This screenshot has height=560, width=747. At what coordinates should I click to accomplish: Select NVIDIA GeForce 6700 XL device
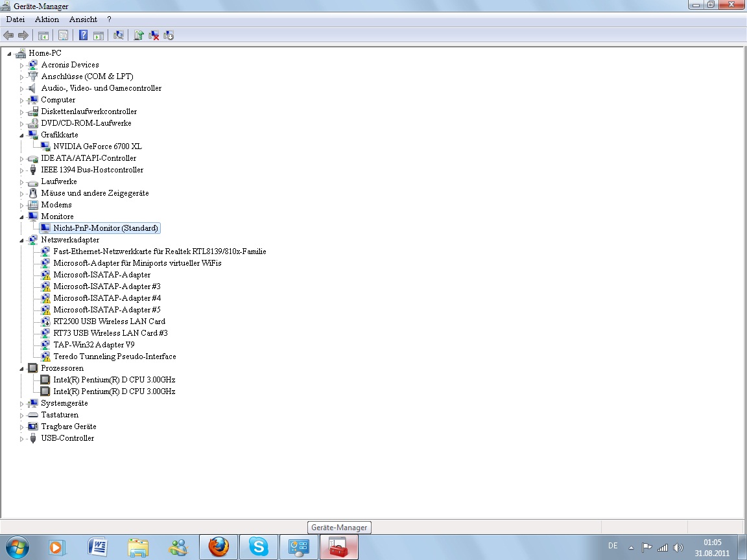tap(97, 146)
